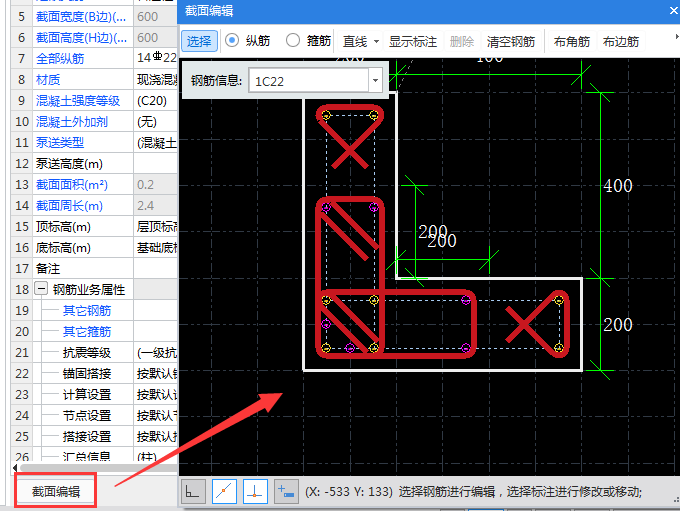Toggle the perpendicular snap icon

pyautogui.click(x=255, y=491)
